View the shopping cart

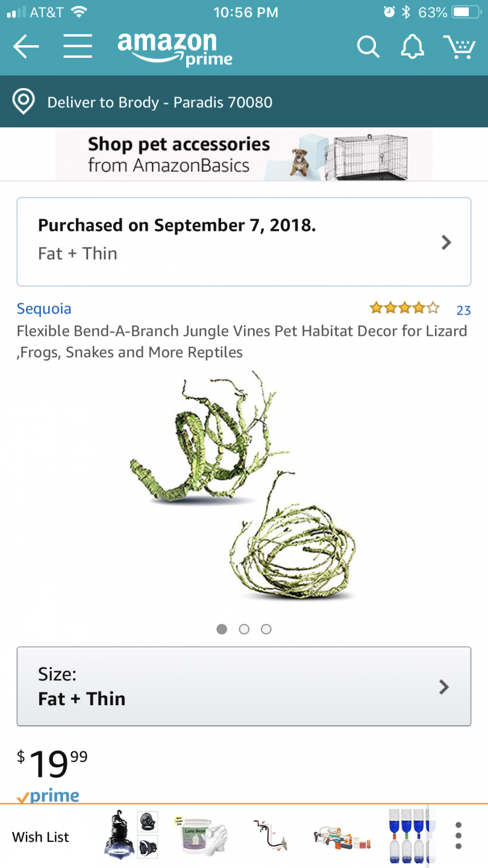pos(459,46)
